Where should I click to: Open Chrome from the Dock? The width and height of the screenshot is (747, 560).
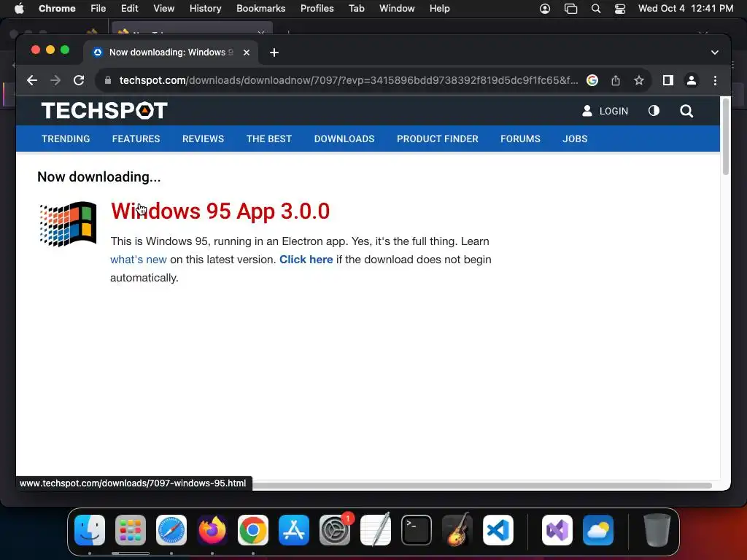tap(253, 530)
